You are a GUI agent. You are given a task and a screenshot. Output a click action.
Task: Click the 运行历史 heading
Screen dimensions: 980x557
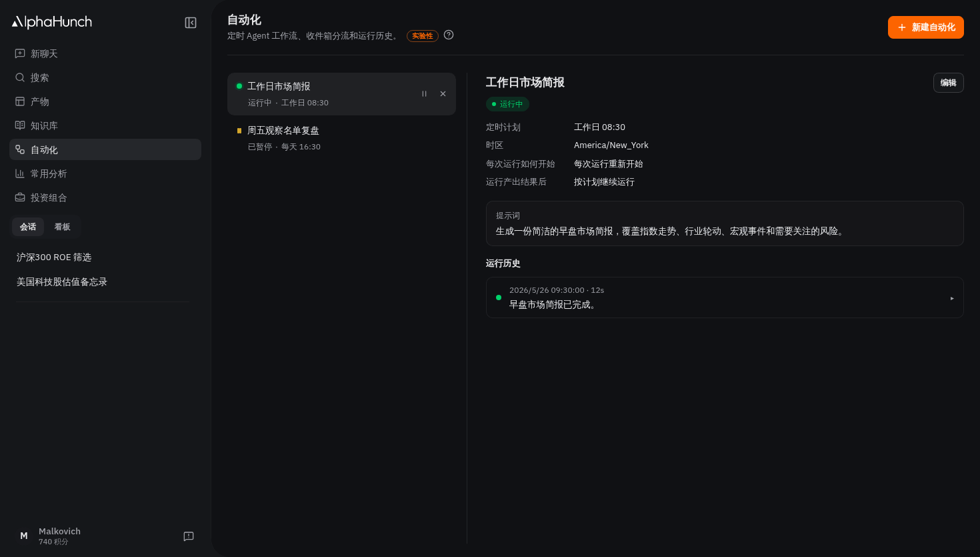click(503, 263)
